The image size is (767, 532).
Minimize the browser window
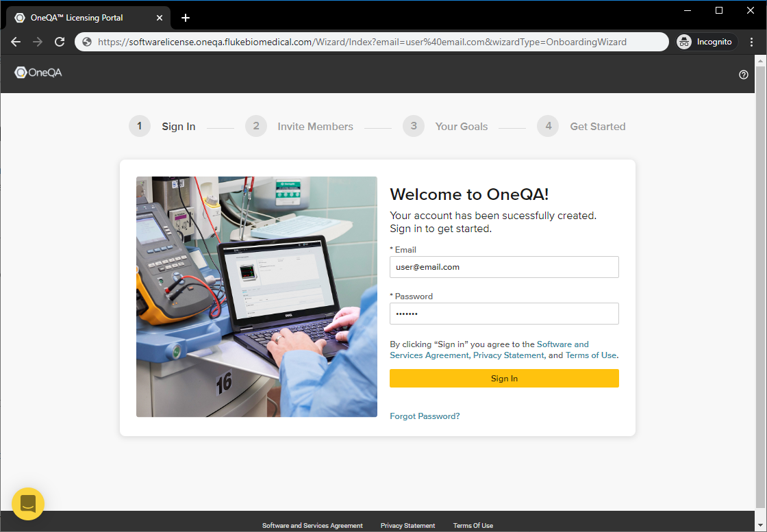click(x=688, y=10)
